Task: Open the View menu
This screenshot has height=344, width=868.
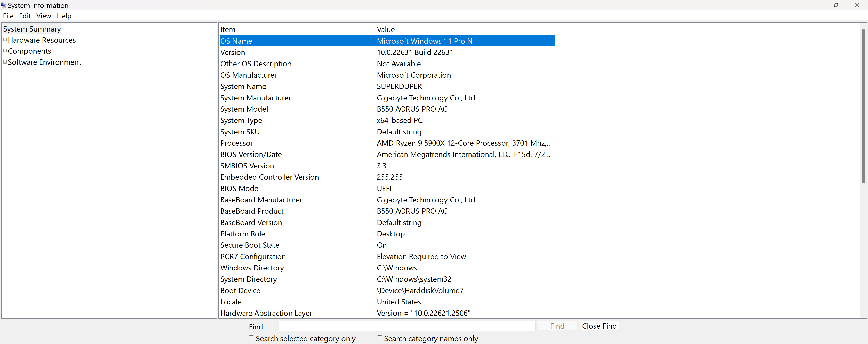Action: 43,16
